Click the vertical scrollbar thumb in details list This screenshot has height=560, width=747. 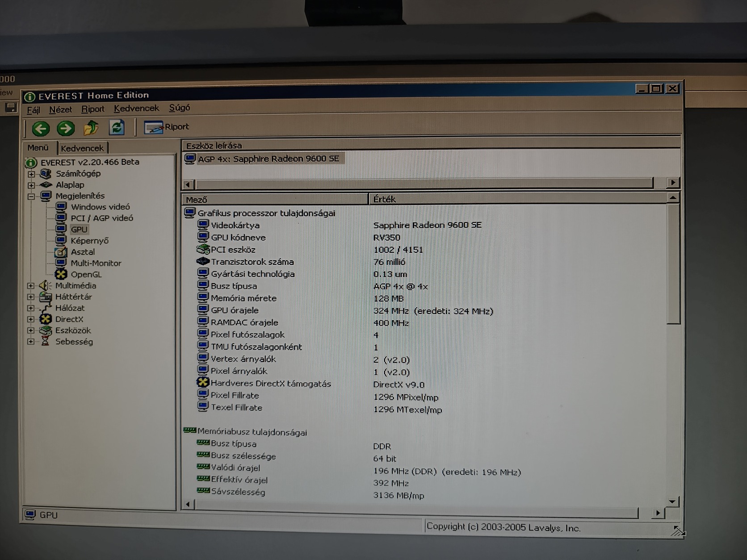click(673, 264)
